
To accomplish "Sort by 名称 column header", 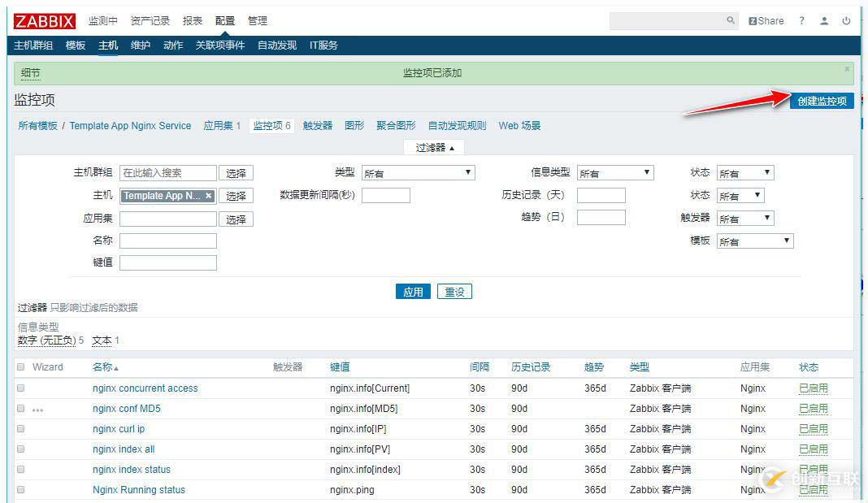I will [105, 366].
